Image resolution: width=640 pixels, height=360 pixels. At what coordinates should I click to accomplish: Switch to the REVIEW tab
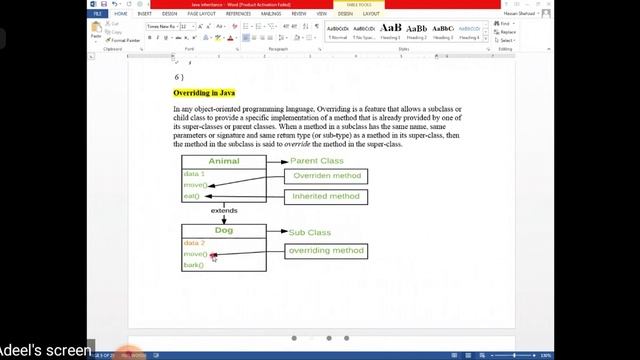coord(299,14)
